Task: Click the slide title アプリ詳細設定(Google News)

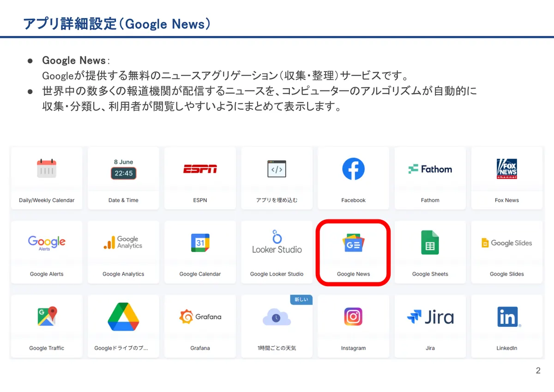Action: point(117,24)
